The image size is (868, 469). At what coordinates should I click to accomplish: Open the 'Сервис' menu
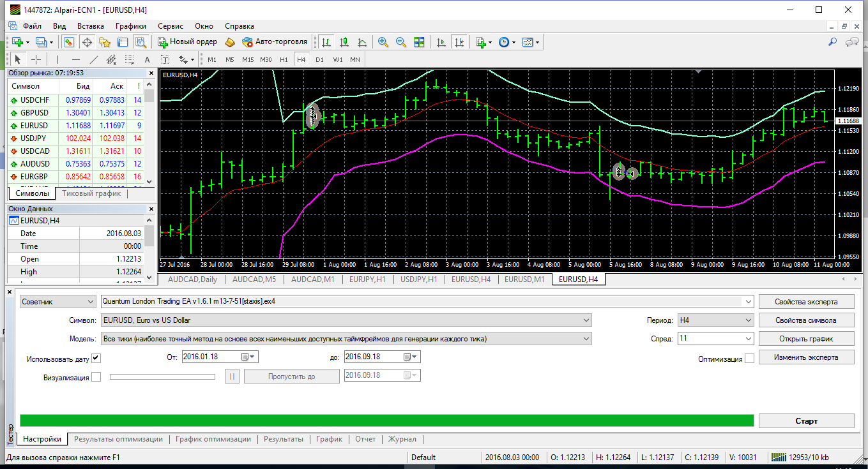coord(171,26)
